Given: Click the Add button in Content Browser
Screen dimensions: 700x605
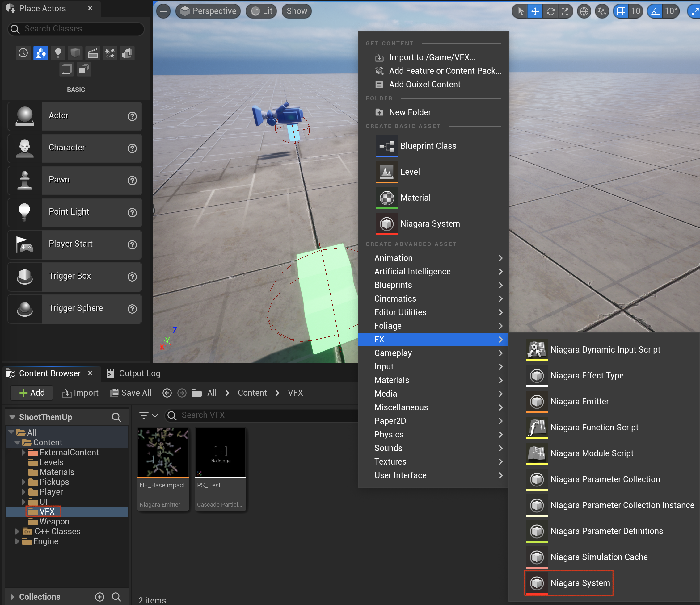Looking at the screenshot, I should 32,393.
